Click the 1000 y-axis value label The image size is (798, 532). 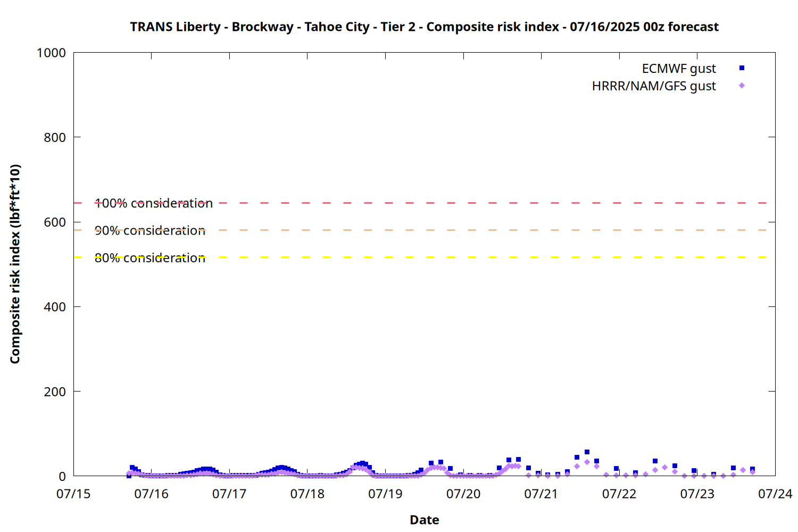(x=51, y=53)
